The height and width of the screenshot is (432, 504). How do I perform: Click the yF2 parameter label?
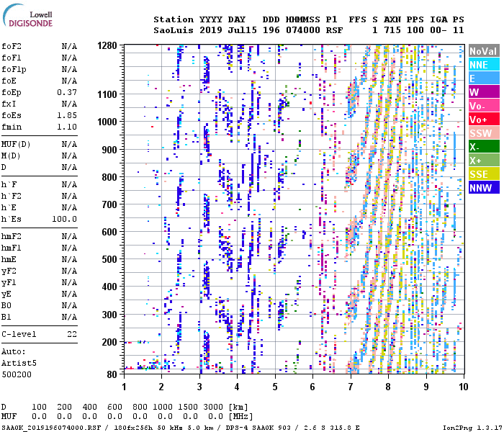click(x=9, y=271)
